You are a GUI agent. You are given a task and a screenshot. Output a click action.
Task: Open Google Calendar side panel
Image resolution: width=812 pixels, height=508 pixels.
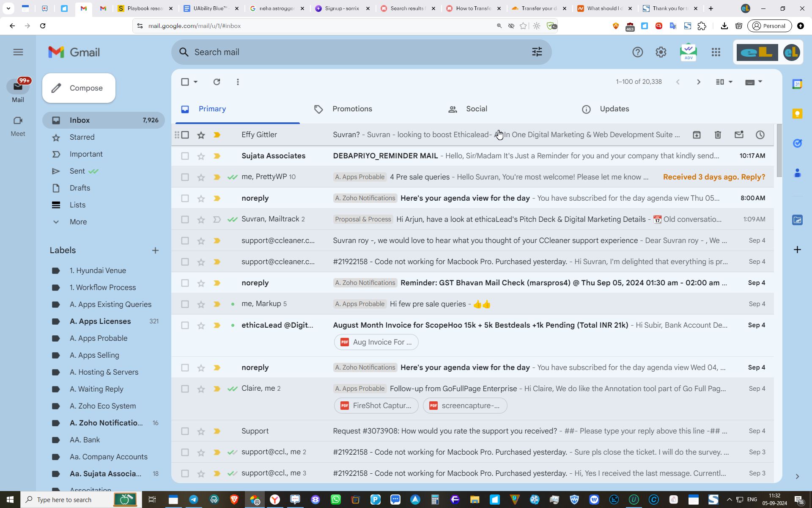click(x=797, y=84)
